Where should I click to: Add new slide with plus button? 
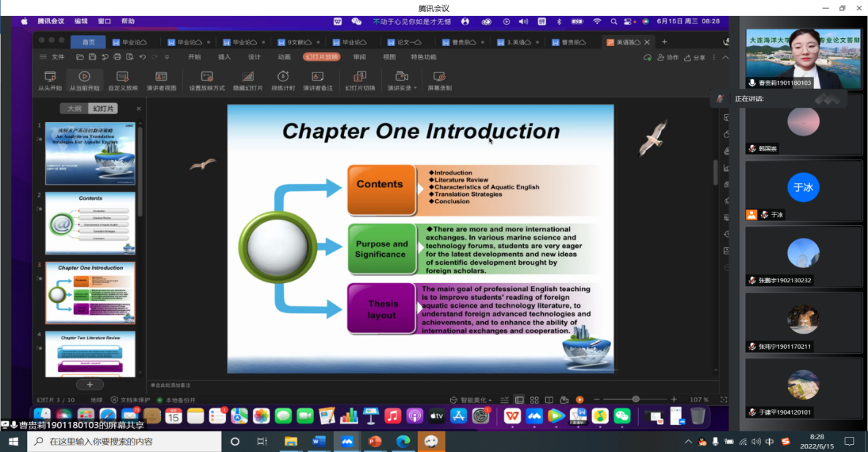(x=89, y=384)
